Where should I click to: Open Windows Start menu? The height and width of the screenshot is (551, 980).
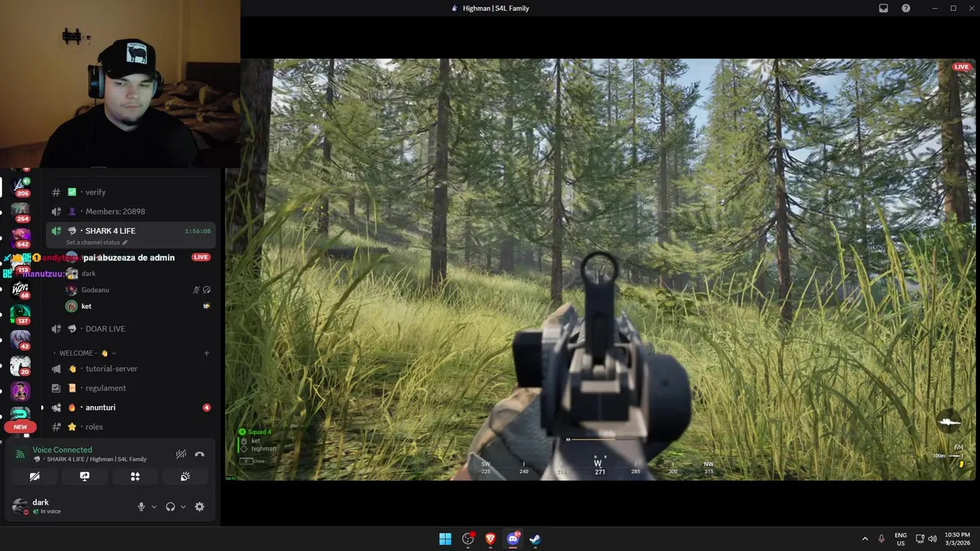click(x=445, y=539)
